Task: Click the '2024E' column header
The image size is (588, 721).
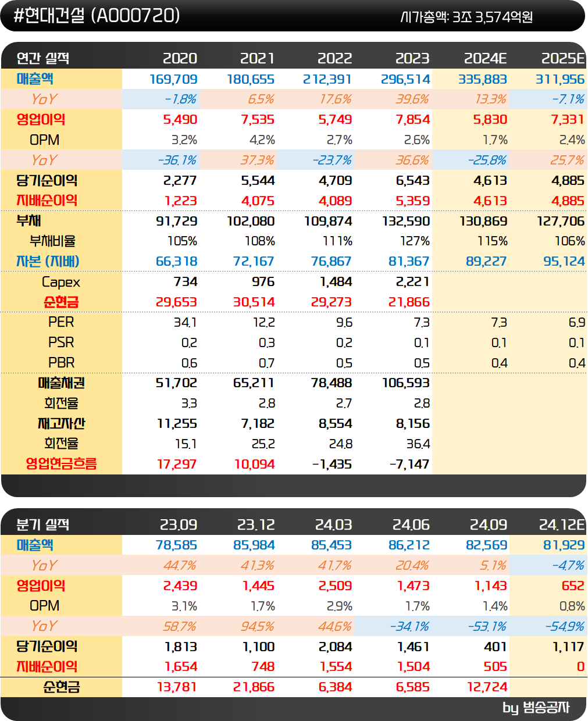Action: [485, 58]
